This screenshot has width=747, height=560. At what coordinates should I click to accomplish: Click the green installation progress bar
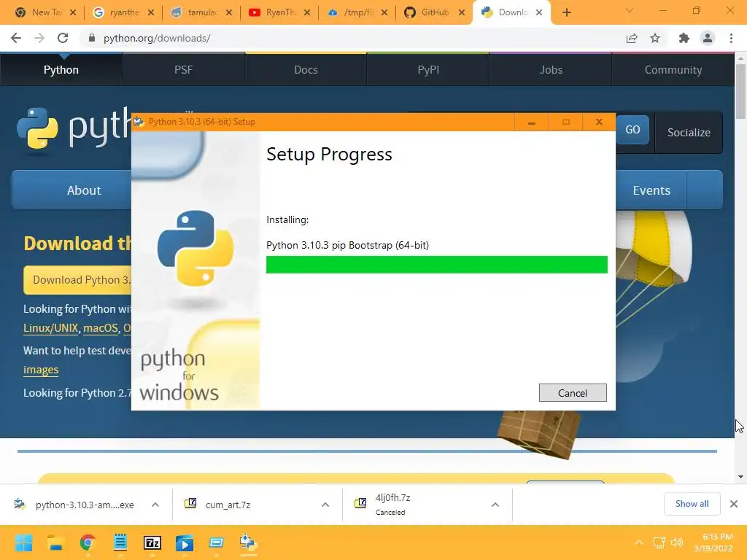click(437, 265)
